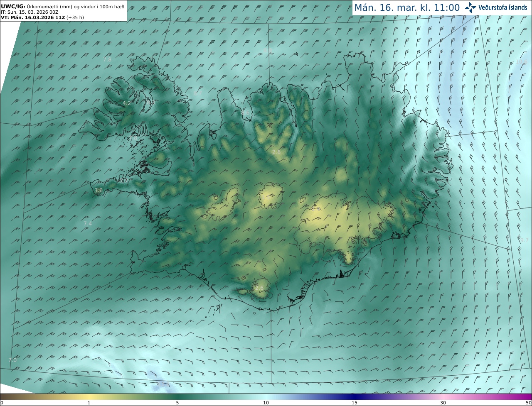Click the 15 tick on the color scale

(x=355, y=403)
